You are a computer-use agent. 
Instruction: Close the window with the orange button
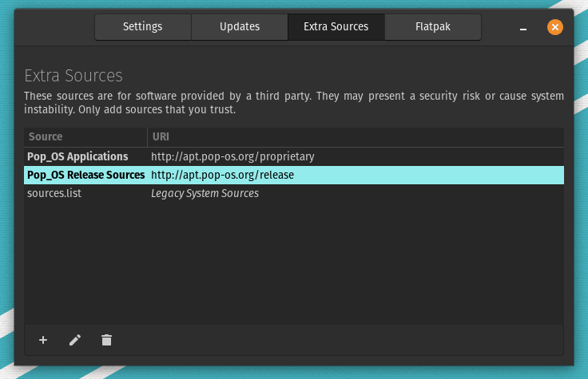[x=554, y=27]
